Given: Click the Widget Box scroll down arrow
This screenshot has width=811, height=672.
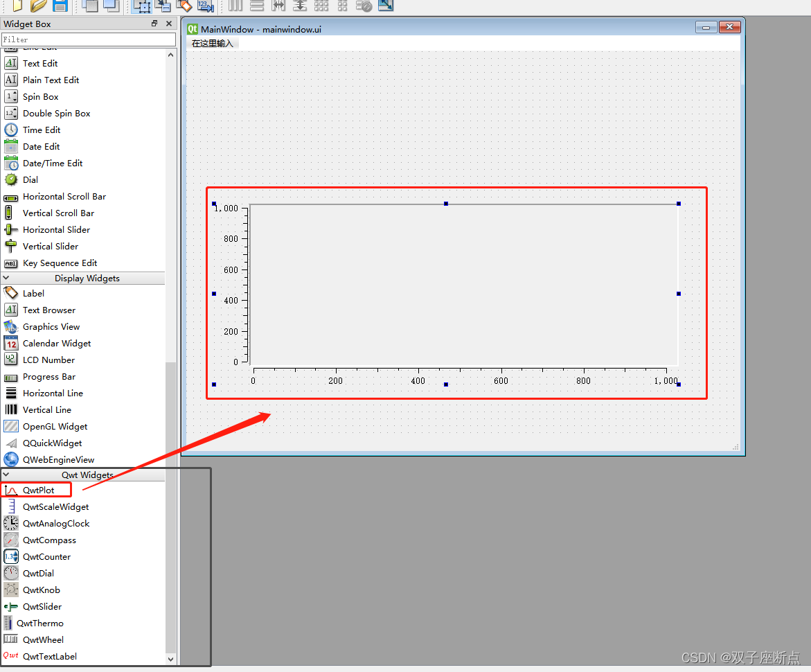Looking at the screenshot, I should [x=170, y=659].
